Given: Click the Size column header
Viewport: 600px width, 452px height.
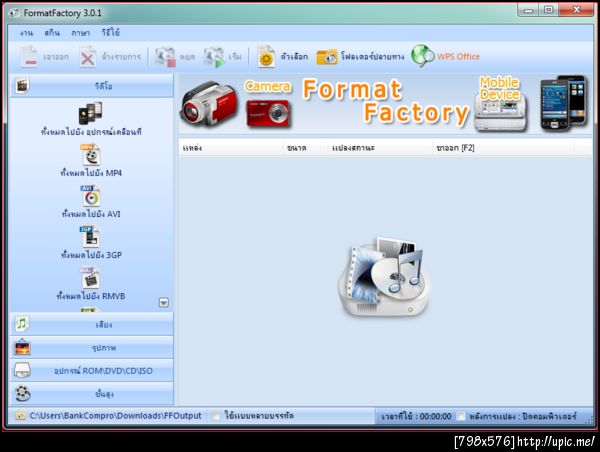Looking at the screenshot, I should click(x=305, y=148).
